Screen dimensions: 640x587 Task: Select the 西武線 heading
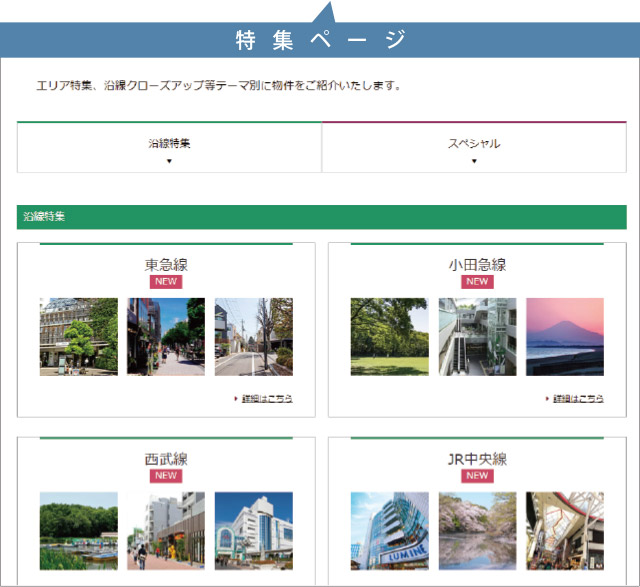(x=166, y=459)
